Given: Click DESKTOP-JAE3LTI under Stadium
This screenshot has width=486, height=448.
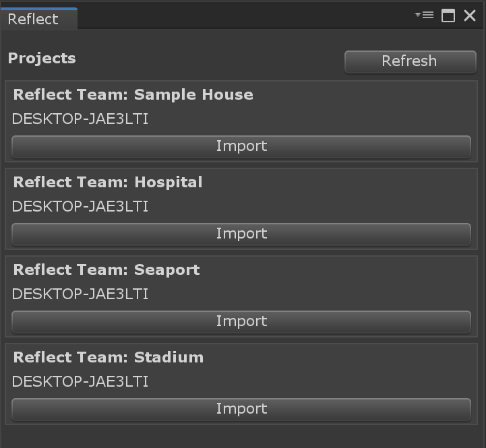Looking at the screenshot, I should 80,382.
